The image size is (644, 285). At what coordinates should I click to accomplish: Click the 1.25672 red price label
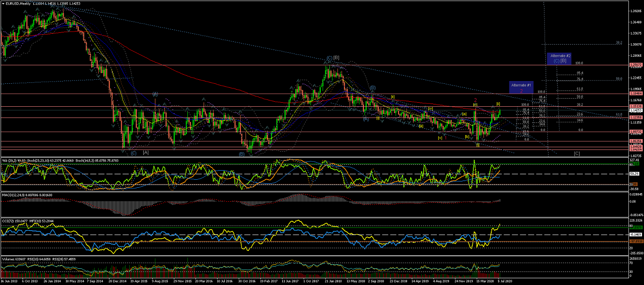click(635, 65)
